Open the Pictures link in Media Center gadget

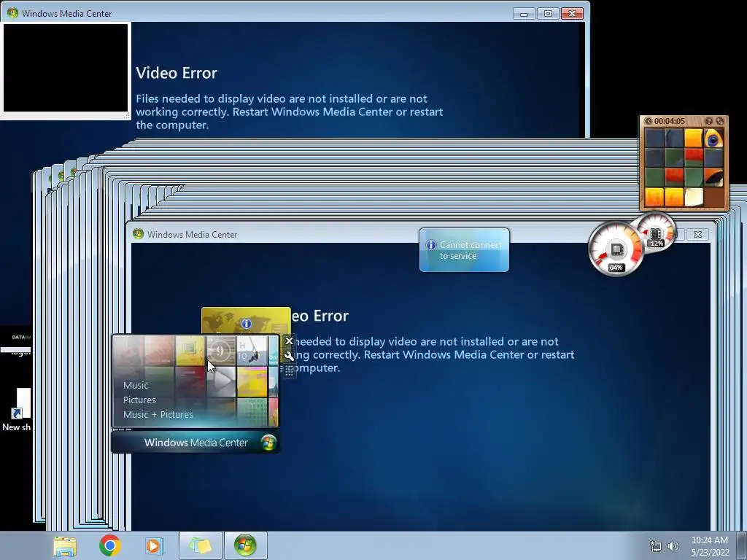click(x=139, y=400)
